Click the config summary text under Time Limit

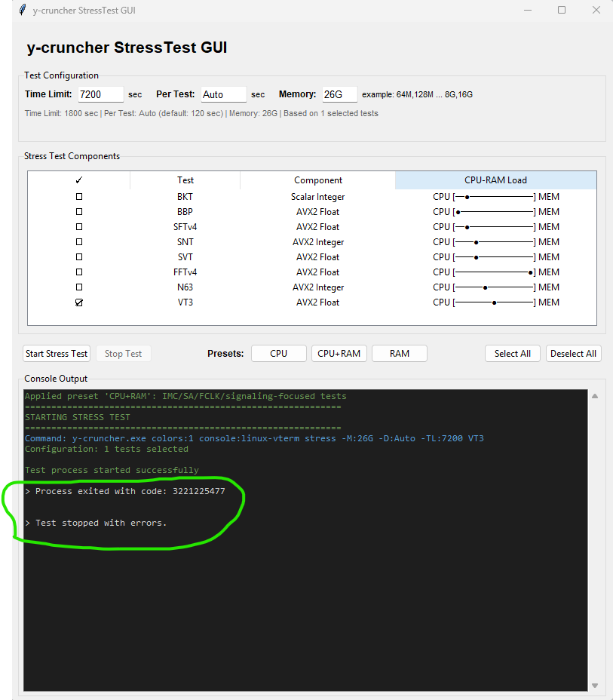[x=201, y=113]
